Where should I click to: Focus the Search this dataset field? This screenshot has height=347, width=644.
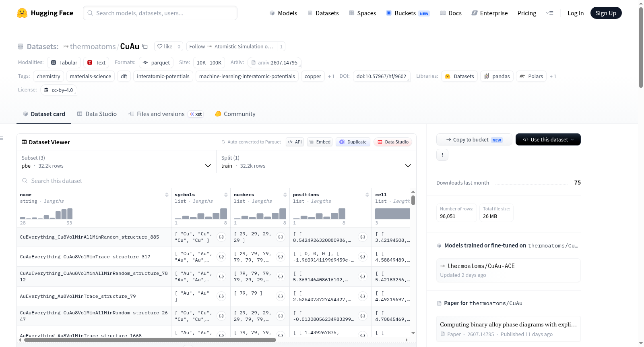pos(217,181)
